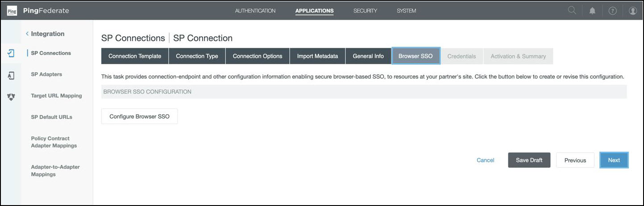Open the user account profile icon
Screen dimensions: 644x206
point(632,11)
